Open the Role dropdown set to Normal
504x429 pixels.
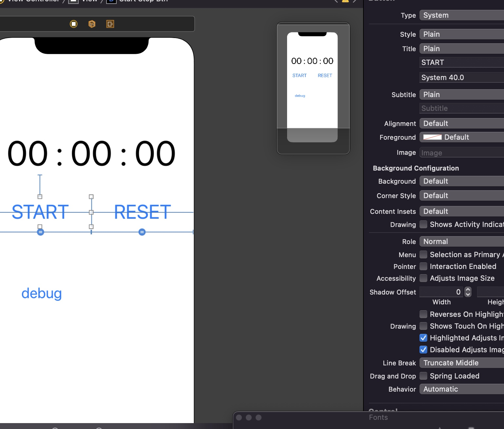(x=462, y=241)
